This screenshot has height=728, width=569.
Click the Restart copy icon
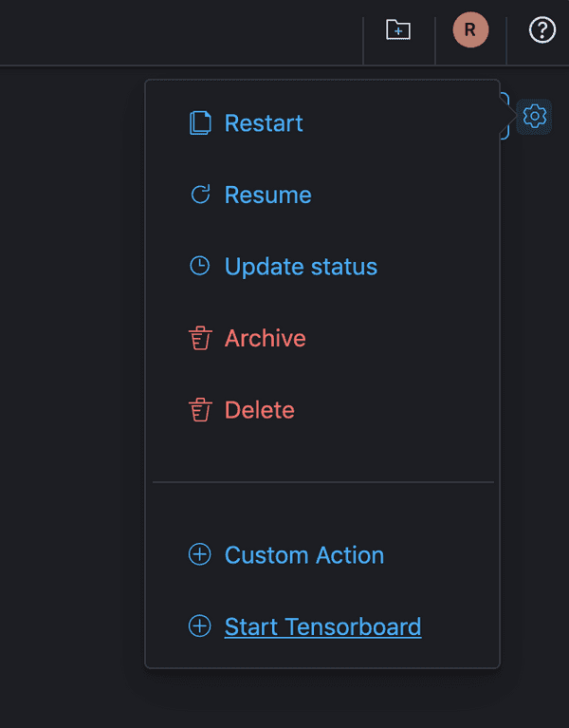[200, 123]
